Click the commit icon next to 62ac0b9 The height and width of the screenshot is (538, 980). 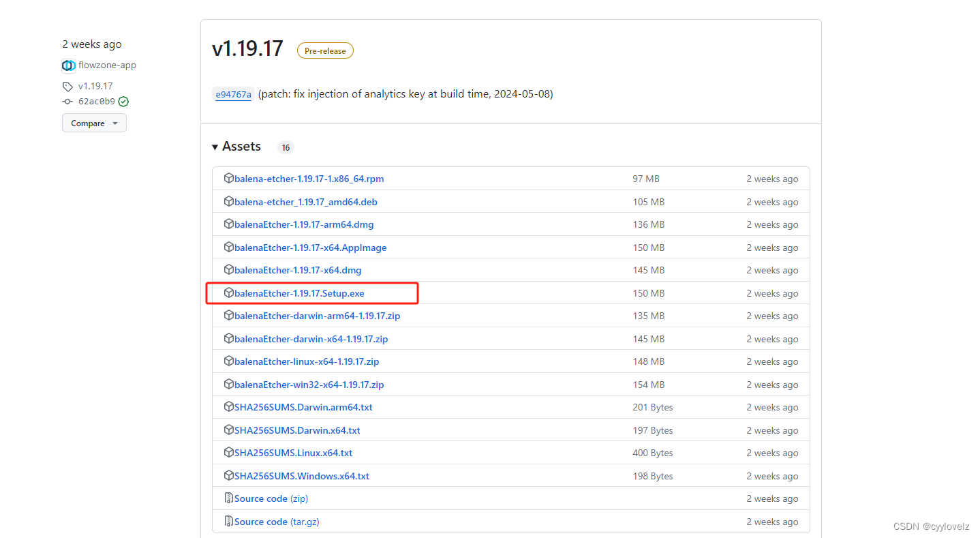(x=67, y=101)
